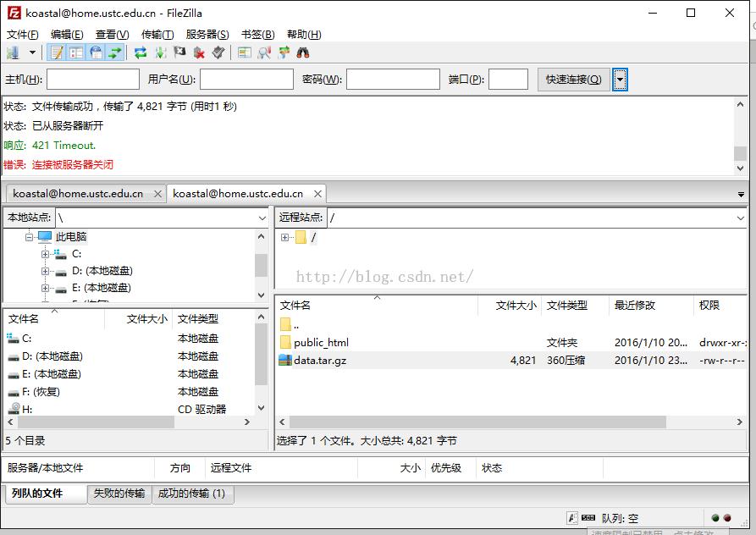Switch to the 成功的传输 (1) tab
Screen dimensions: 756x535
click(192, 494)
